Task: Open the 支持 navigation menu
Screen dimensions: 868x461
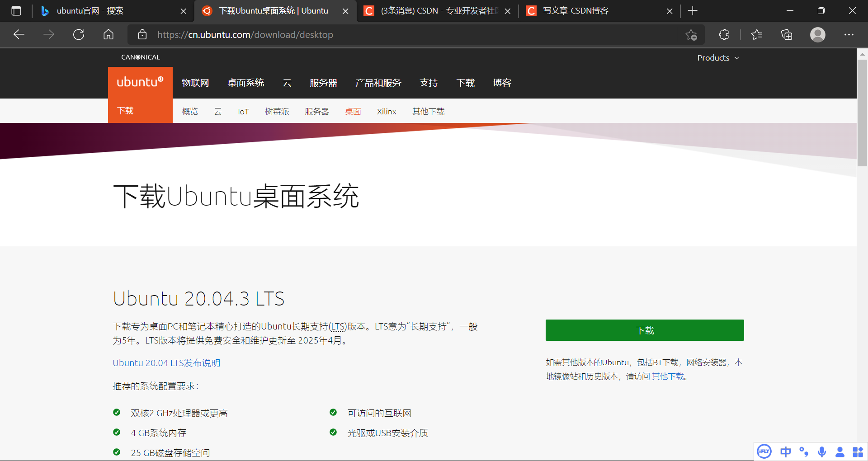Action: point(429,83)
